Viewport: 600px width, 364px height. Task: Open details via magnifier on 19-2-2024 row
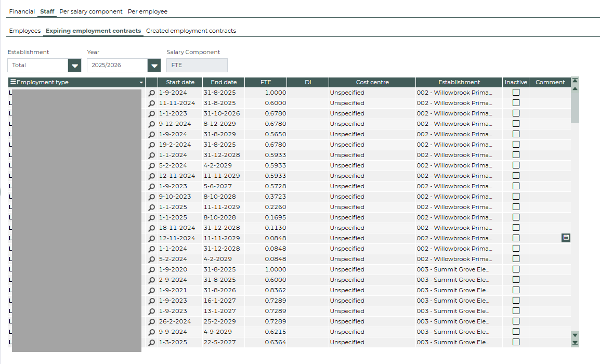coord(152,145)
